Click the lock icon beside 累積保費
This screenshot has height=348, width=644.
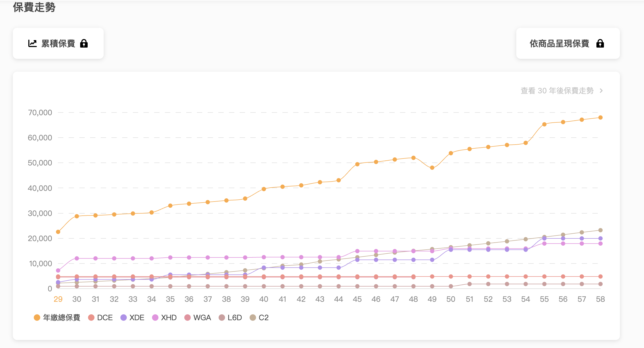(x=84, y=43)
